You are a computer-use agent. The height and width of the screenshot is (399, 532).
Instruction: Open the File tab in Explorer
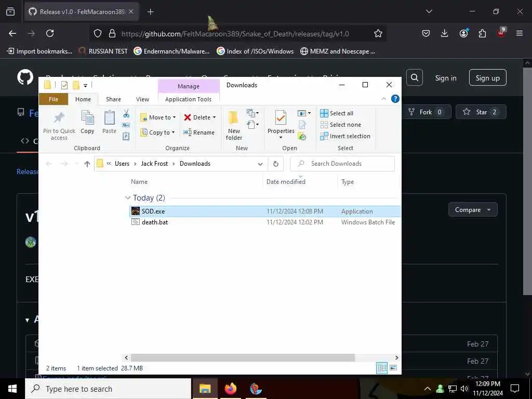(54, 99)
